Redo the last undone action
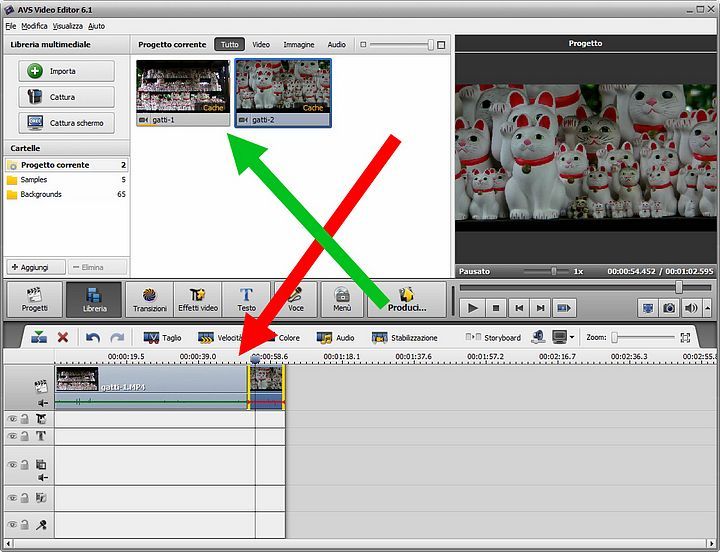Image resolution: width=720 pixels, height=552 pixels. point(117,338)
